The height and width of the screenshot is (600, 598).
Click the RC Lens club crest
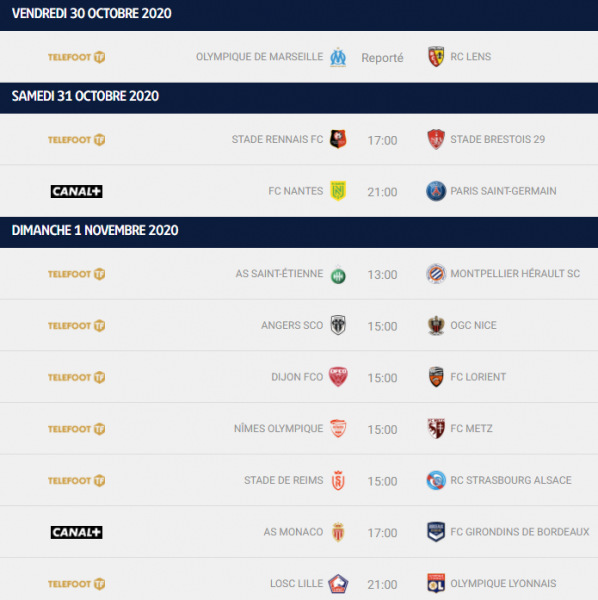(436, 57)
